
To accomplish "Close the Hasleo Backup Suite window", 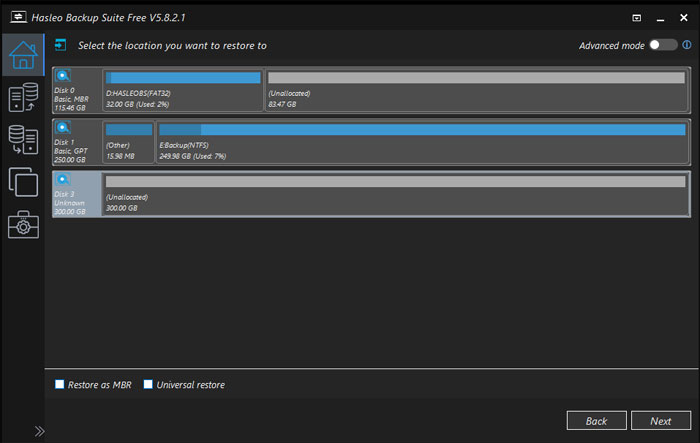I will pos(683,17).
